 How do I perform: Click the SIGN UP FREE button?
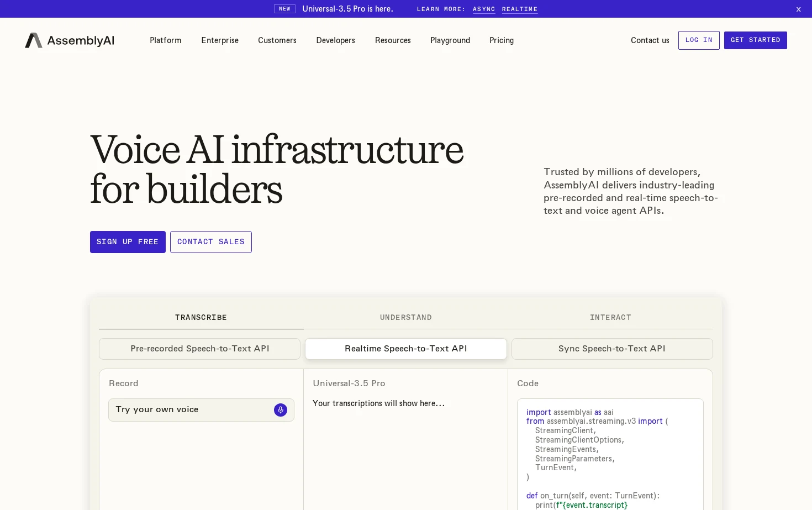click(x=128, y=242)
